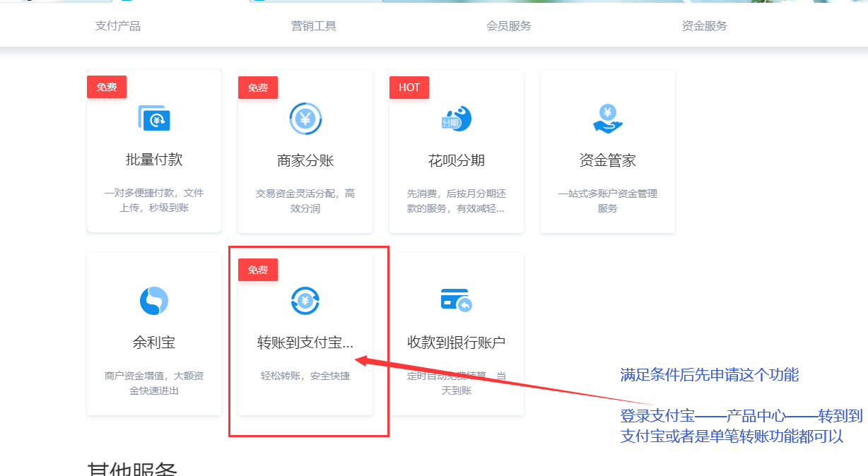Screen dimensions: 868x476
Task: Open the 资金管家 product title
Action: 608,160
